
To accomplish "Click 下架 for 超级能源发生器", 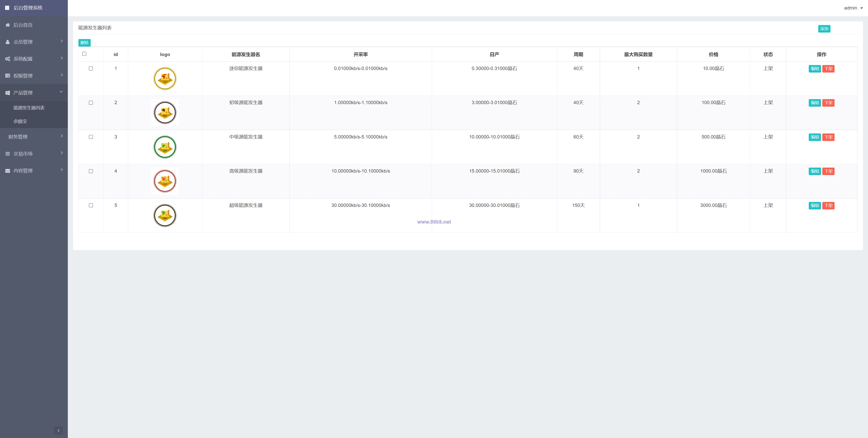I will 828,206.
